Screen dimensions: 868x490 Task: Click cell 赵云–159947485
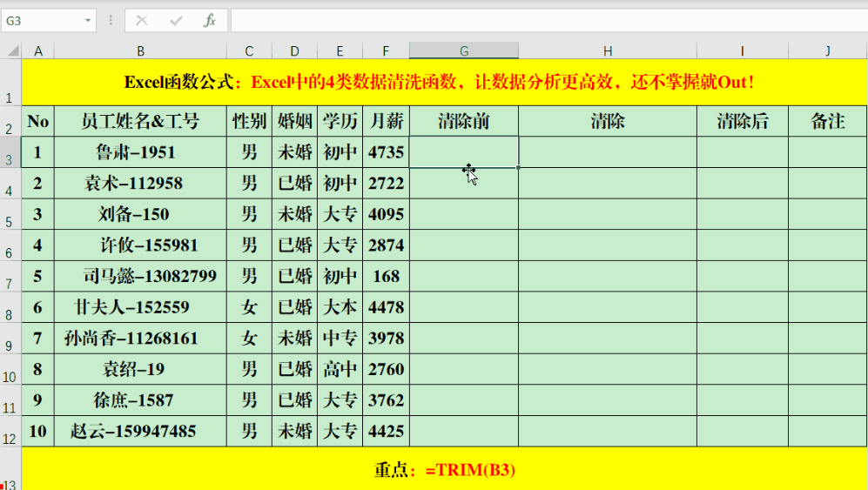[x=141, y=432]
